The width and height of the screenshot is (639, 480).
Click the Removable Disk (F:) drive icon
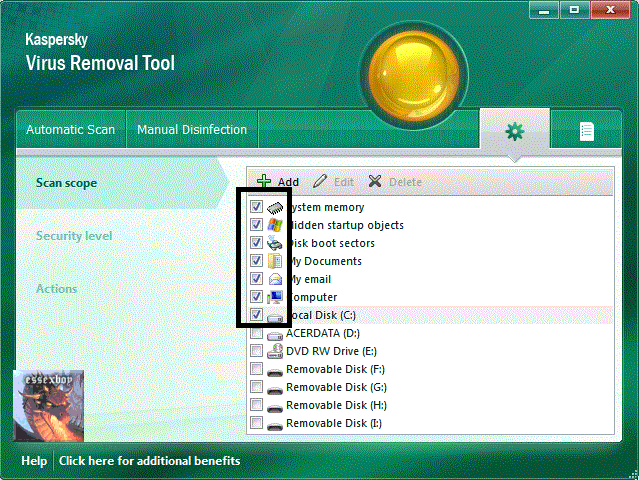point(275,372)
